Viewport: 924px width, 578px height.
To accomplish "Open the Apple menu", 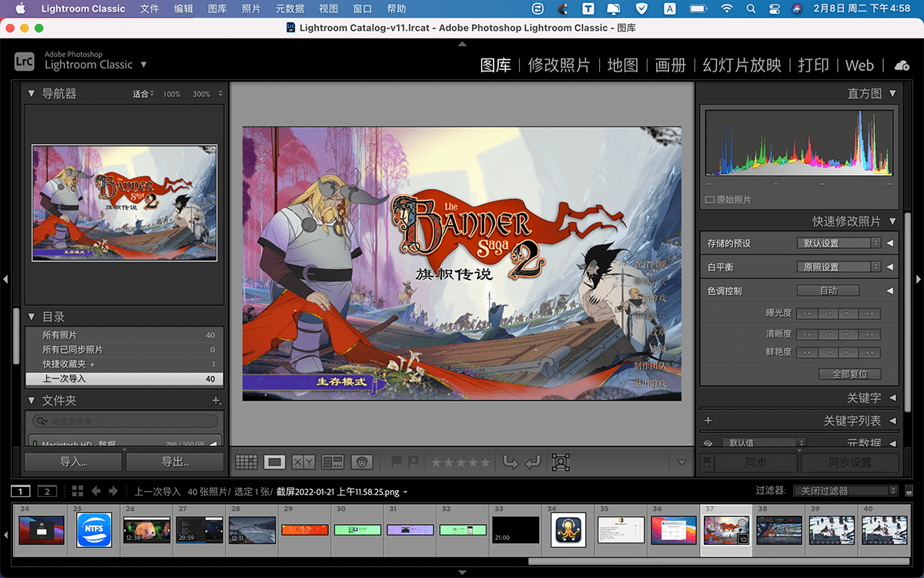I will pos(20,8).
